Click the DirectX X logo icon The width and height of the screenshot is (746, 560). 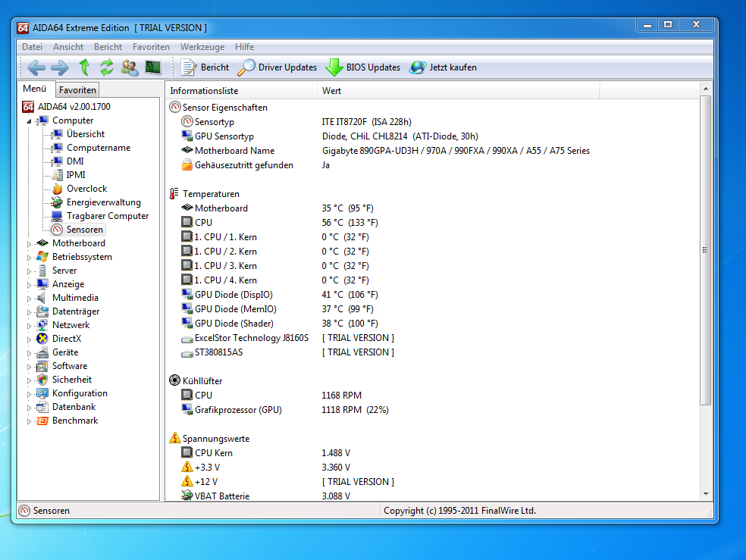coord(42,339)
